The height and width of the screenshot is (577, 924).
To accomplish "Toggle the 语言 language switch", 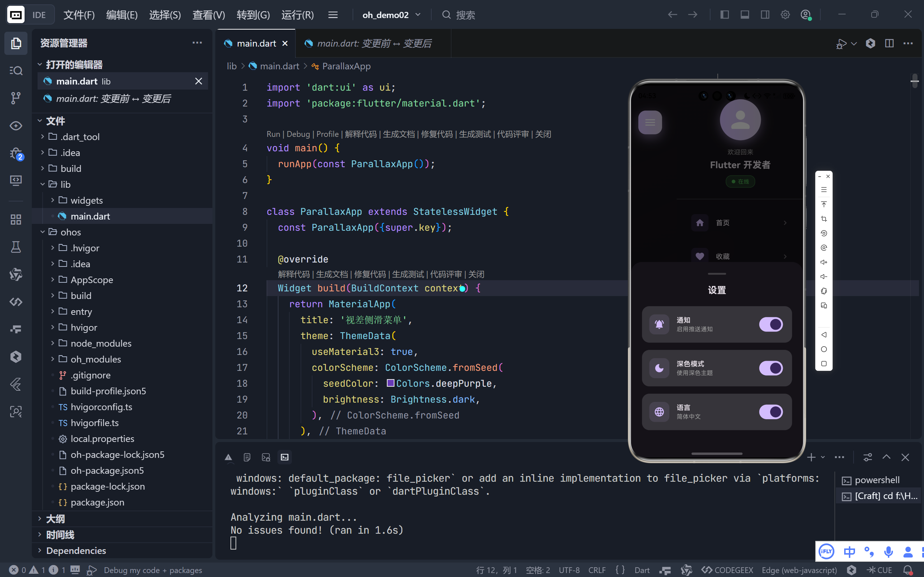I will coord(770,412).
